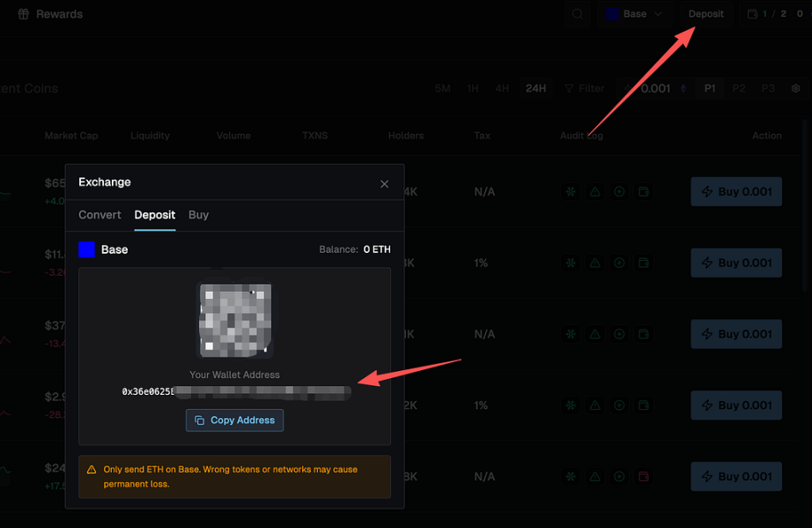
Task: Click the plus-circle audit icon in second row
Action: pyautogui.click(x=619, y=263)
